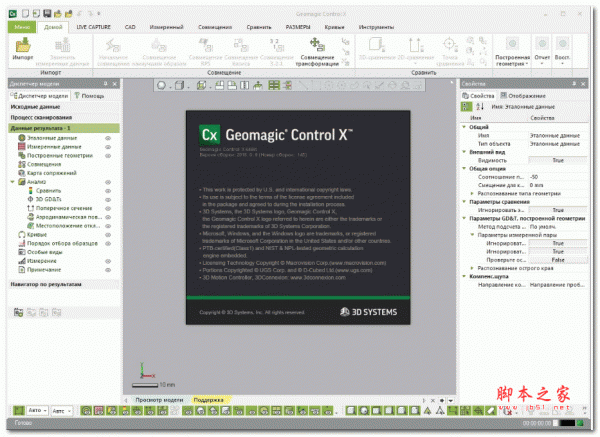Switch to the CAD ribbon tab
Screen dimensions: 600x437
130,27
